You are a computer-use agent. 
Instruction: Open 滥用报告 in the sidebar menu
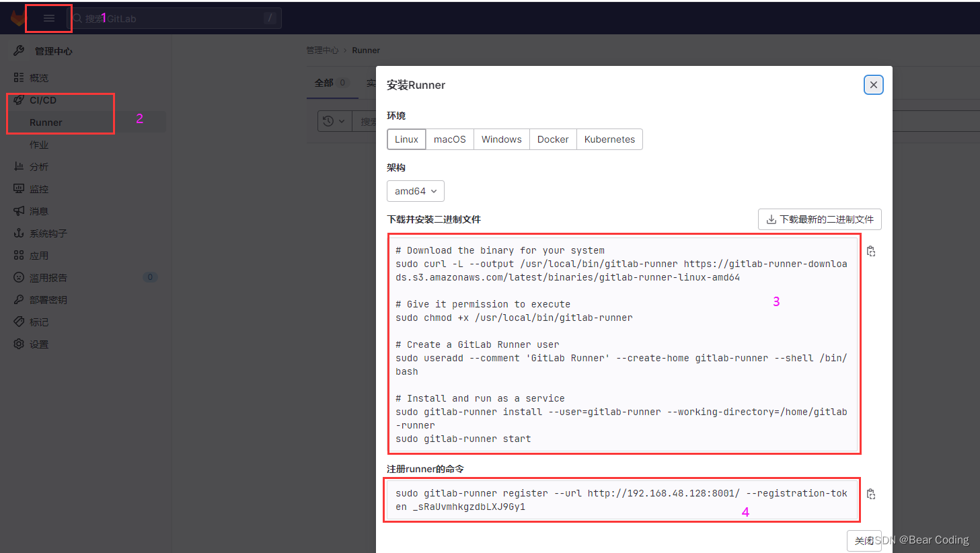(32, 277)
